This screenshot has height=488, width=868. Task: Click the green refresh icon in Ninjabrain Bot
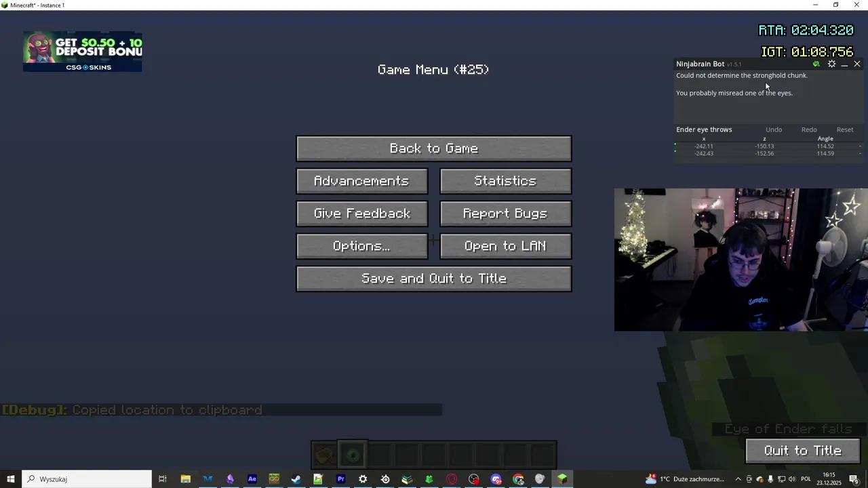pos(816,64)
